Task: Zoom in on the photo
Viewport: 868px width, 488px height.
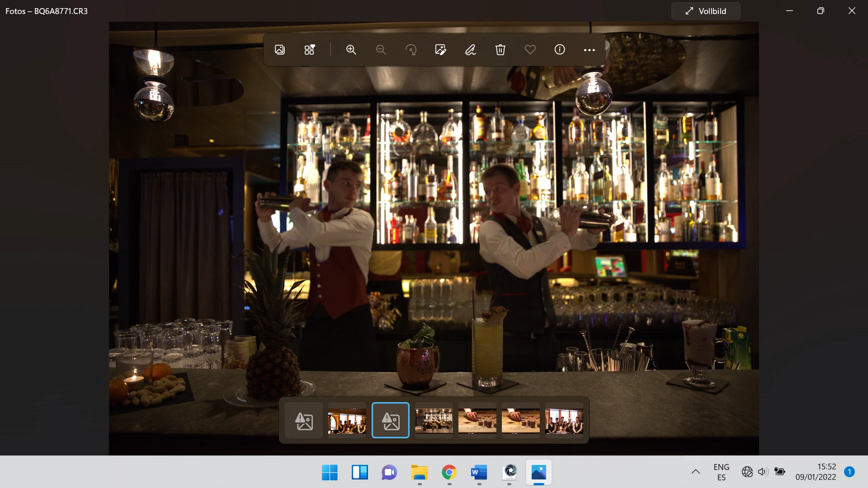Action: click(351, 50)
